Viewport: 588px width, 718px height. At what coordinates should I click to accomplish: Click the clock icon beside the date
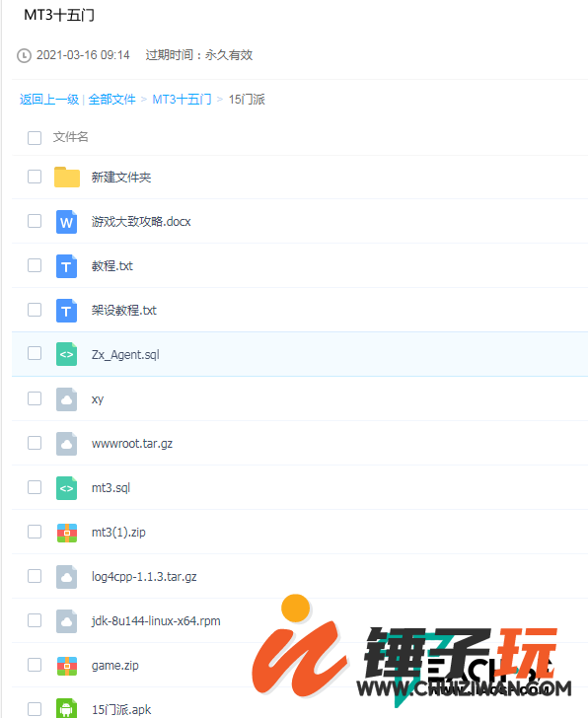pos(24,56)
